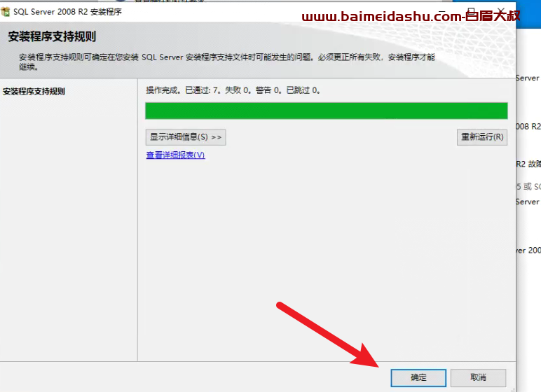Click the setup rules description paragraph
Screen dimensions: 541x392
(x=227, y=62)
